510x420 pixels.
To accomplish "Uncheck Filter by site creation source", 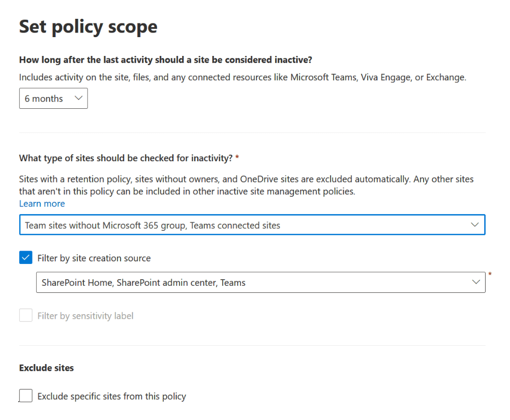I will (25, 257).
